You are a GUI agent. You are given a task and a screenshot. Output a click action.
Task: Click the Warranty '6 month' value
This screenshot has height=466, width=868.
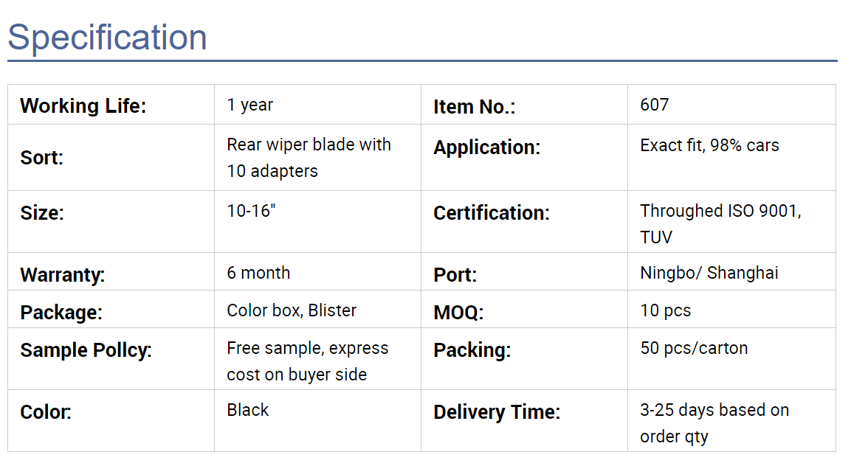coord(258,273)
